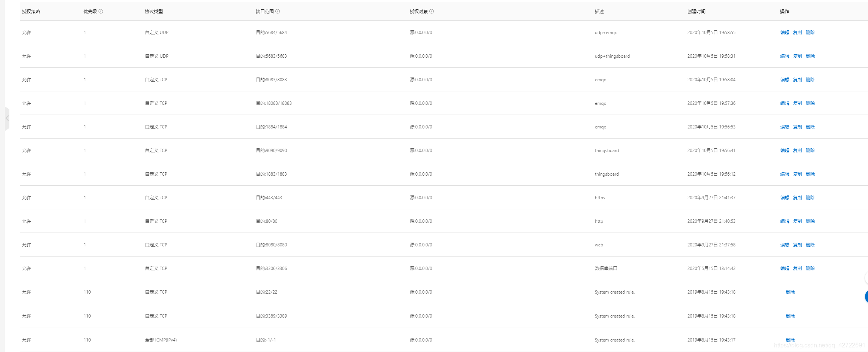This screenshot has width=868, height=352.
Task: Delete the https rule for port 443
Action: (x=810, y=198)
